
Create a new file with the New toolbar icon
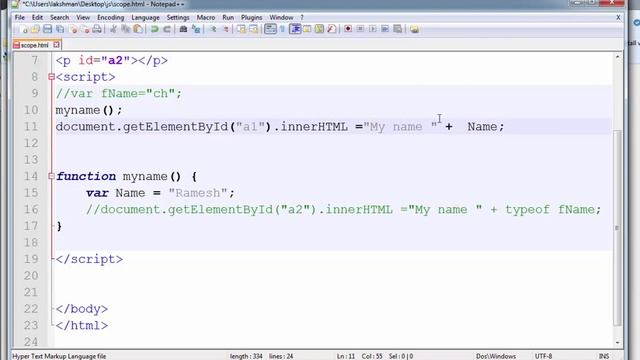click(x=23, y=29)
